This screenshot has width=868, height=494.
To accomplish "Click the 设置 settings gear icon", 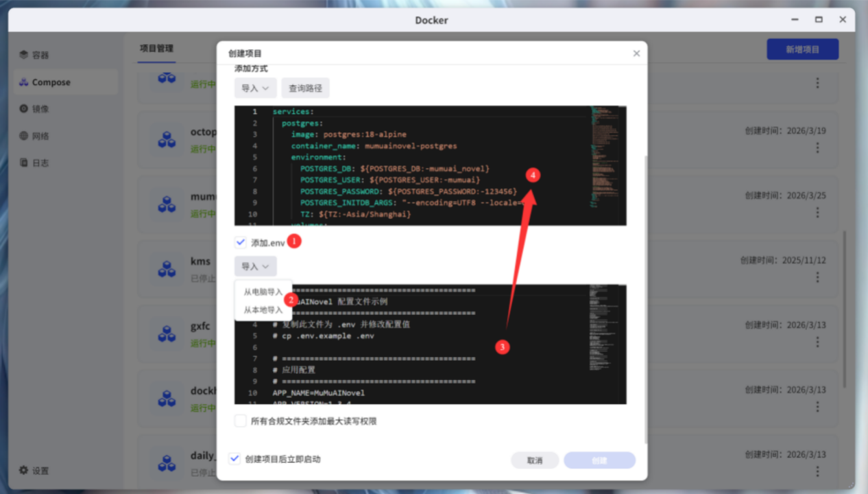I will [x=23, y=471].
